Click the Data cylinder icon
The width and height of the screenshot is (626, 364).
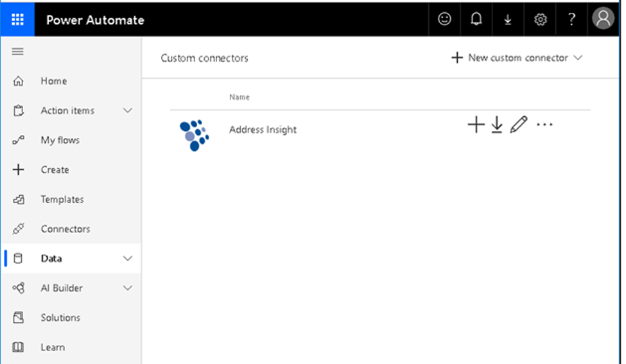(x=18, y=258)
